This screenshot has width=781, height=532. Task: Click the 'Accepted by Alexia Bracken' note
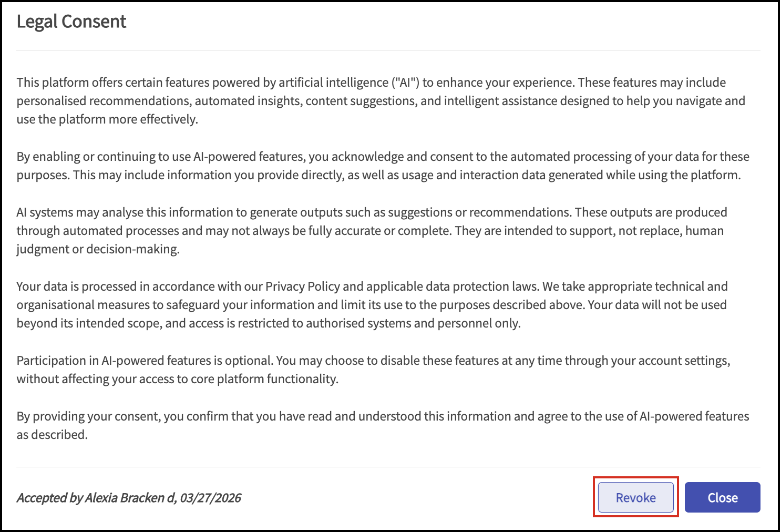[129, 498]
